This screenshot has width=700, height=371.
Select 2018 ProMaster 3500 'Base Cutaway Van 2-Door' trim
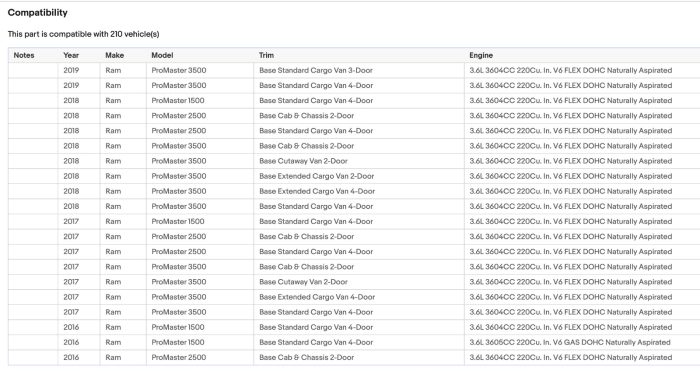[x=303, y=161]
